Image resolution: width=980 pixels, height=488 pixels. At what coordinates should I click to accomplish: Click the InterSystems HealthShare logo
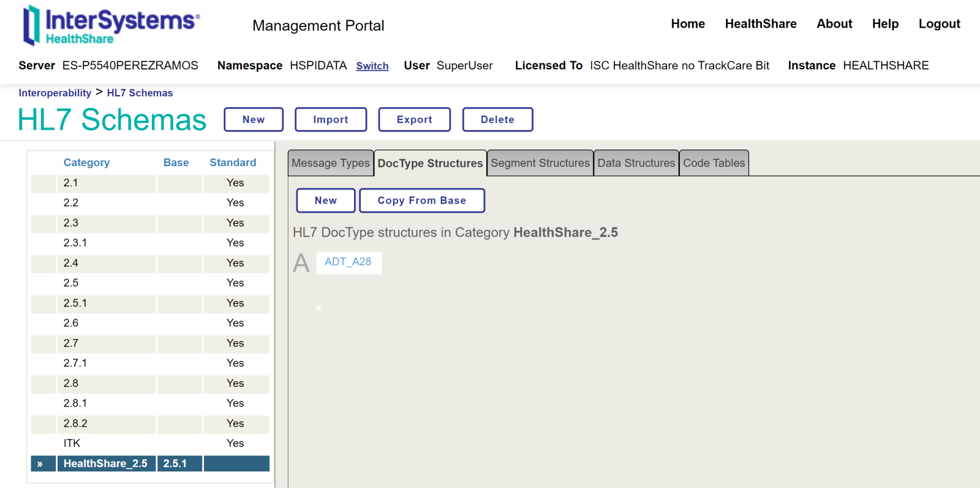tap(111, 26)
